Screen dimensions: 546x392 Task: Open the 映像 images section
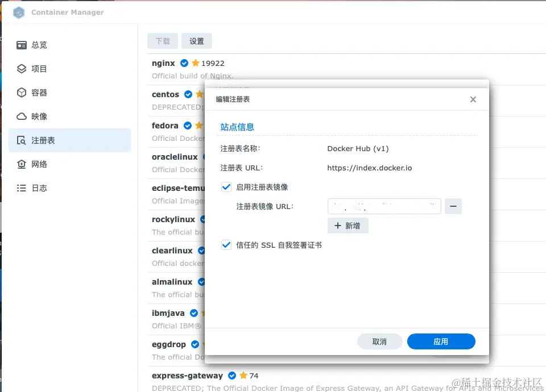click(x=69, y=116)
